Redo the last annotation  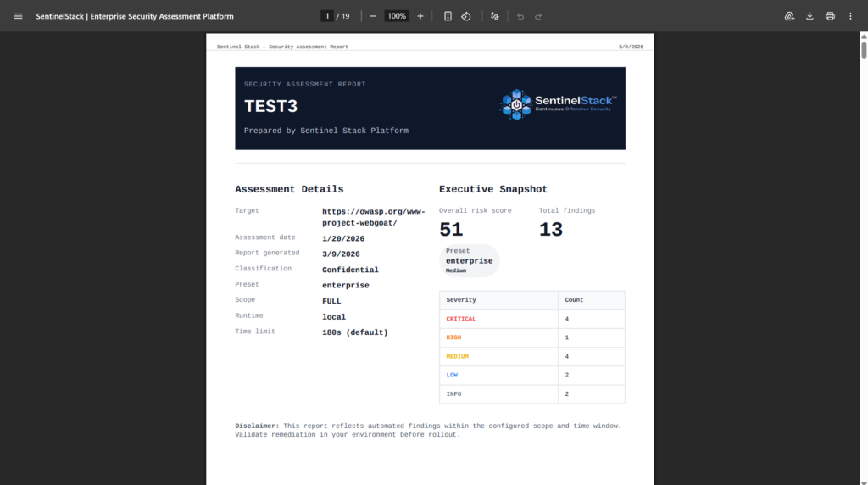coord(538,16)
